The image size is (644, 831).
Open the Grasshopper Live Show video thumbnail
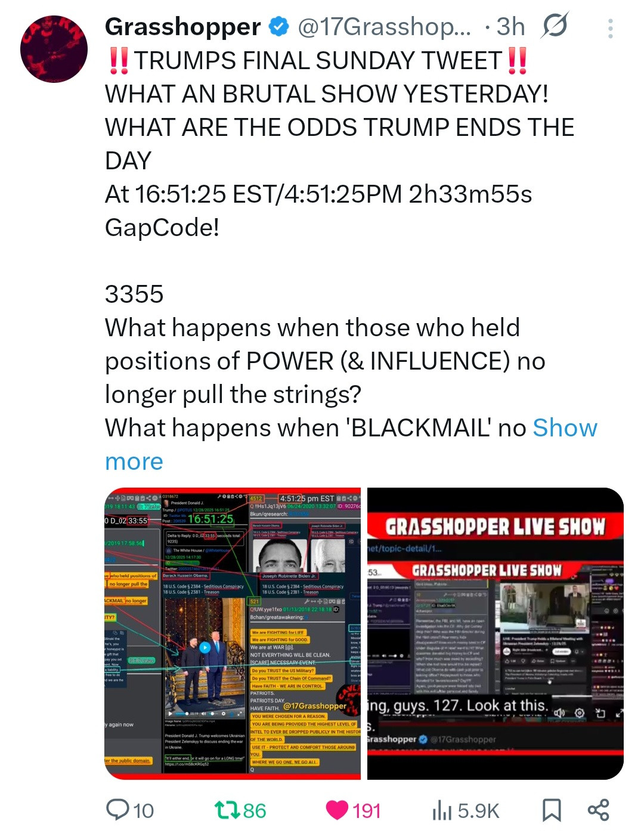point(496,633)
